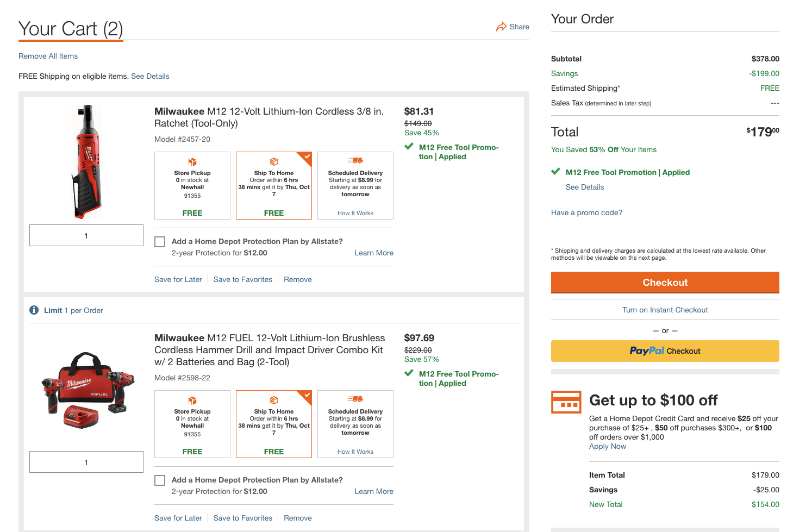
Task: Choose Scheduled Delivery for the combo kit
Action: click(x=355, y=424)
